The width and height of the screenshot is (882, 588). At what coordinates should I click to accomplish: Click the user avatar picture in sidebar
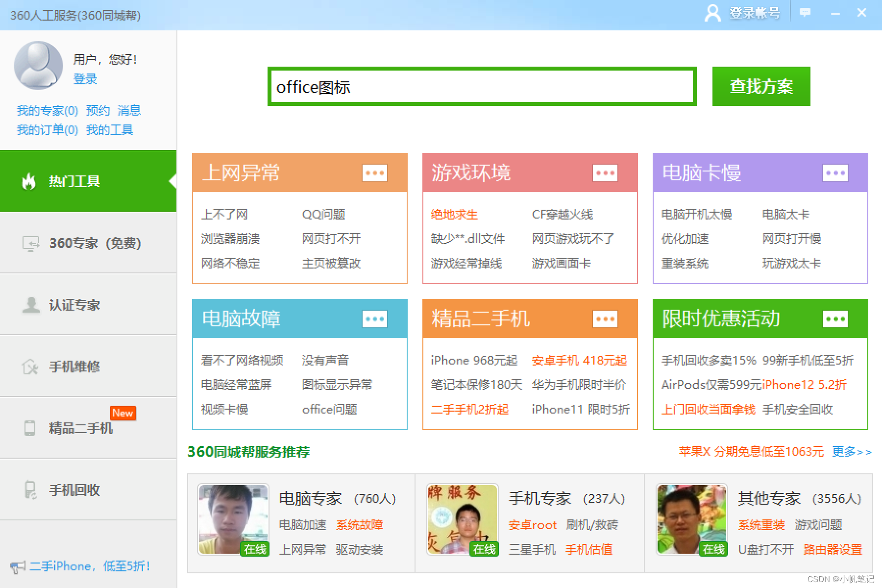(x=38, y=66)
